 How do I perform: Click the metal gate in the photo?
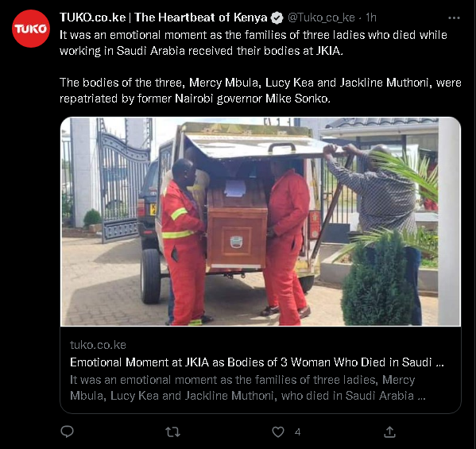(123, 185)
